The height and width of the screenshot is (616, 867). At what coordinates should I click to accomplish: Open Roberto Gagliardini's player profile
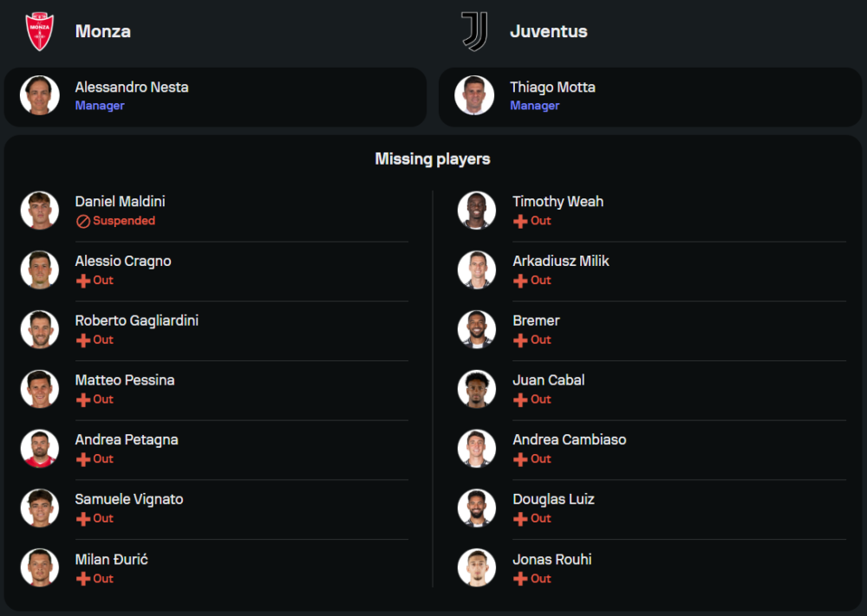137,321
